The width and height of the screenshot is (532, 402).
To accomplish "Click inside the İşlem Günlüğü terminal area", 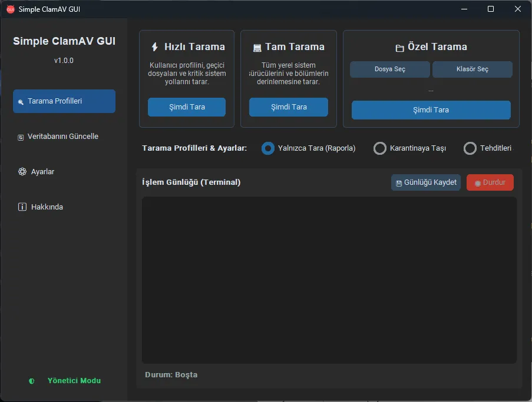I will [329, 280].
